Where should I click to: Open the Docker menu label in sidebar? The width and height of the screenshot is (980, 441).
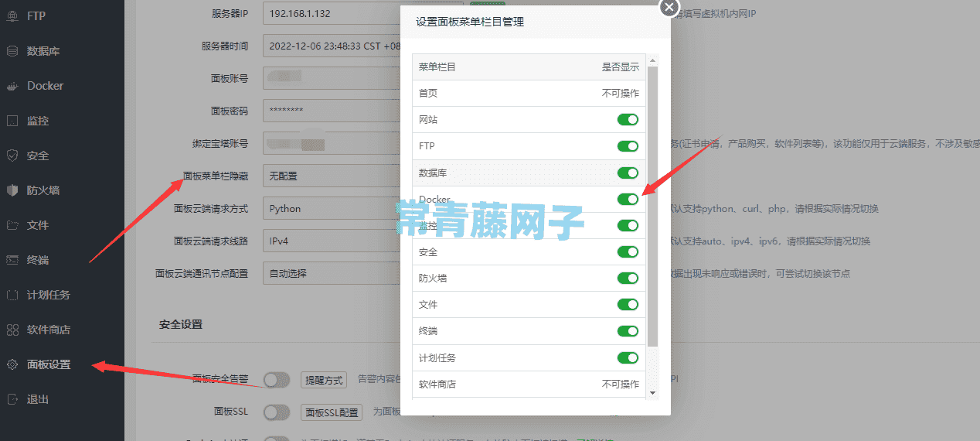[45, 86]
